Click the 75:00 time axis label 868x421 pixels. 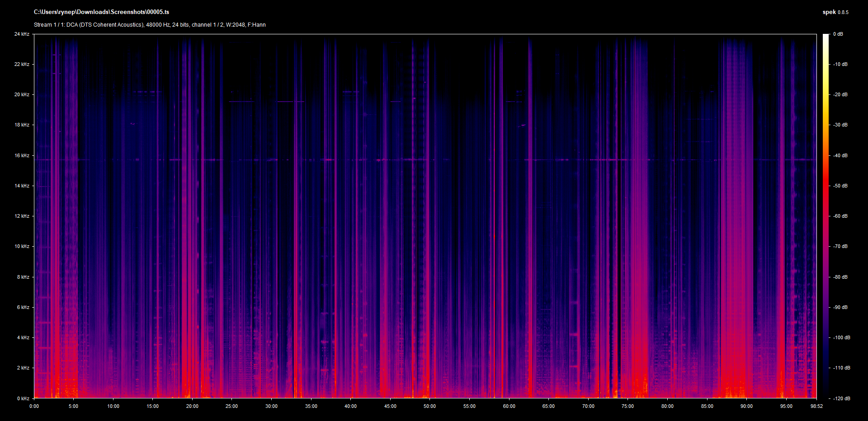click(627, 406)
